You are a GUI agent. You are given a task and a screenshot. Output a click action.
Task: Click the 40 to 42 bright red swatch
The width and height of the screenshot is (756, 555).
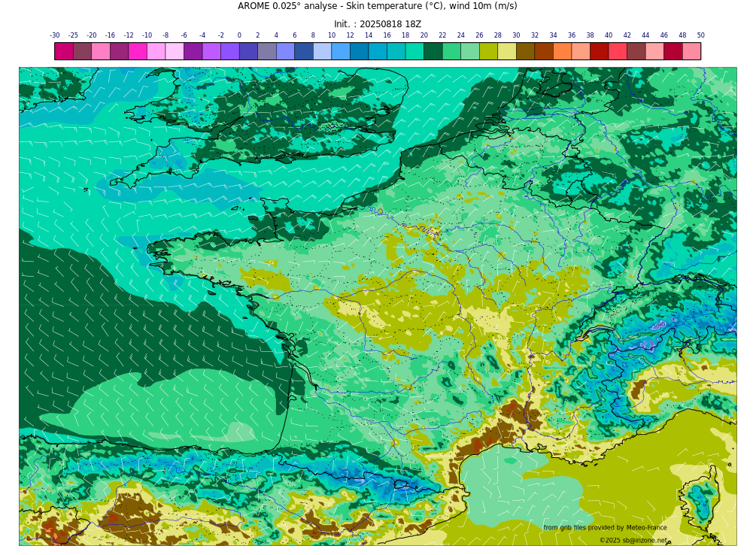[618, 51]
